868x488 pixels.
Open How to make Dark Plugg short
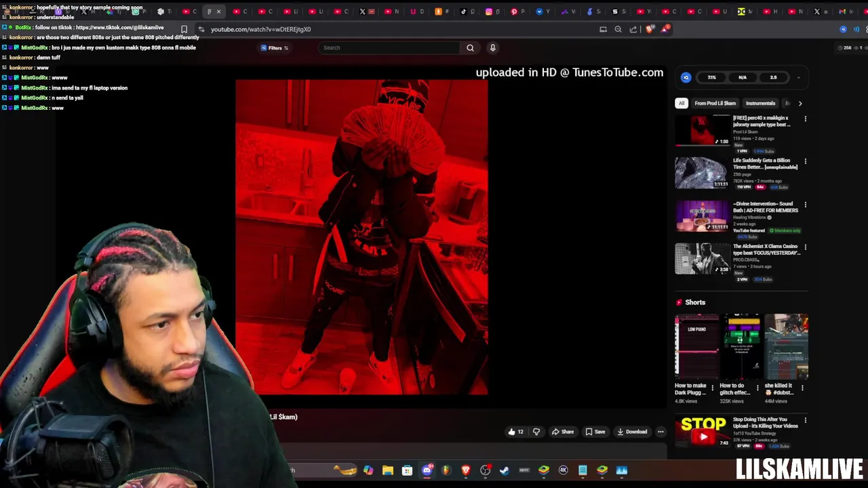pos(696,346)
